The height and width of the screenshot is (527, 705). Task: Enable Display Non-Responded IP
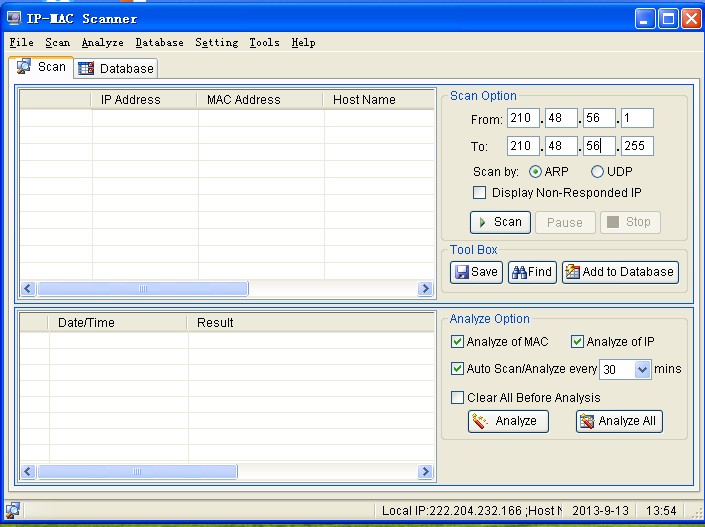coord(479,193)
